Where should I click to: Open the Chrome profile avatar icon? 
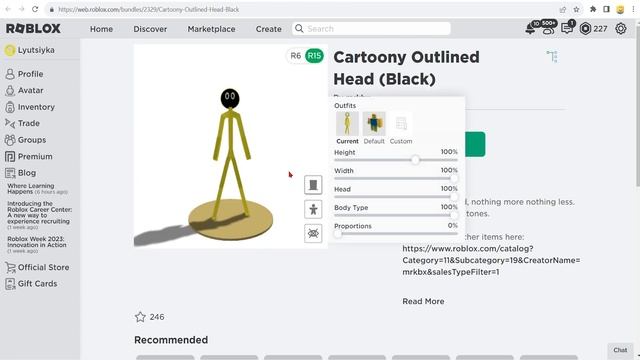620,9
